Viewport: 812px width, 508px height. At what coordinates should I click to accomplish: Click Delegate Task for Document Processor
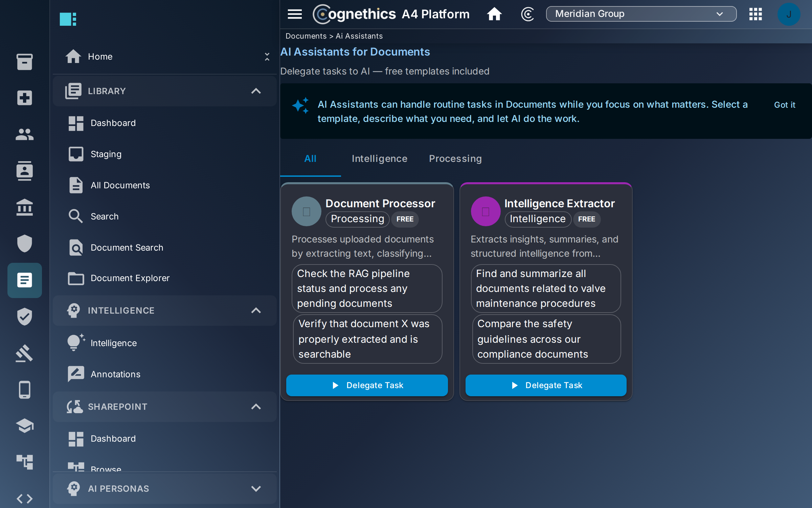[367, 385]
